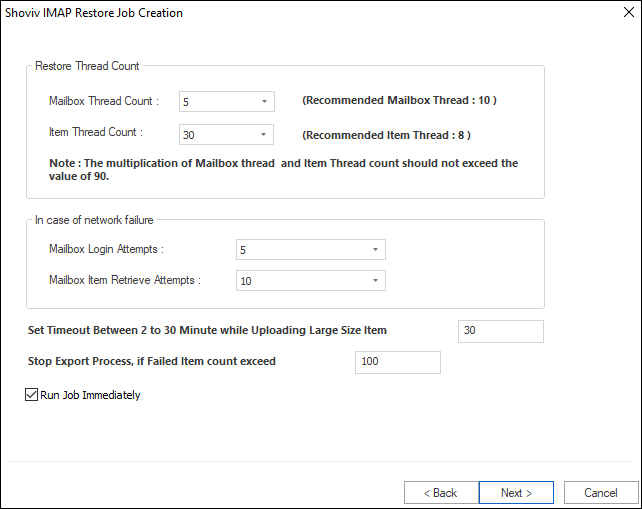Cancel the restore job creation
642x509 pixels.
(x=601, y=493)
